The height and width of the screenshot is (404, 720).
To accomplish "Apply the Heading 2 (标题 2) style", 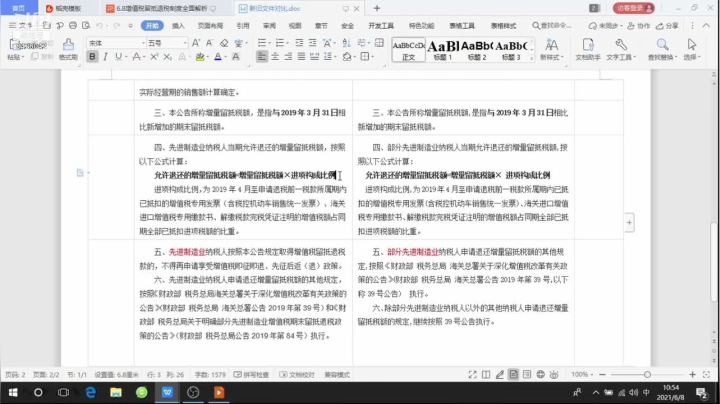I will (x=477, y=50).
